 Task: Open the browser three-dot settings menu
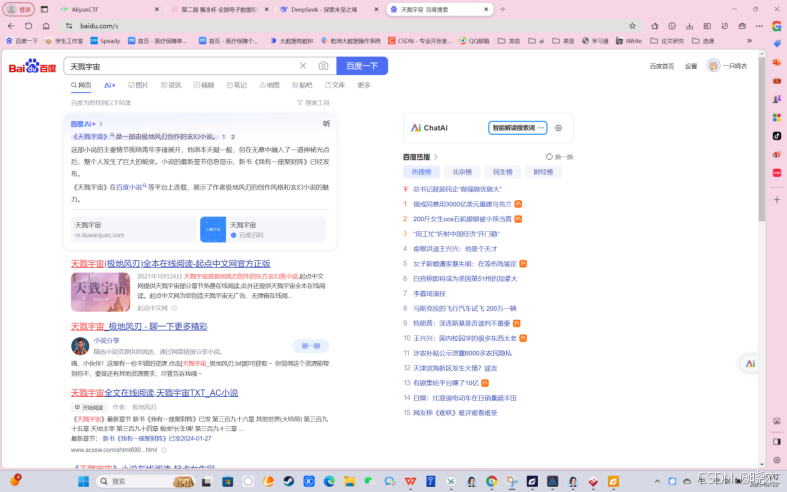[x=759, y=26]
